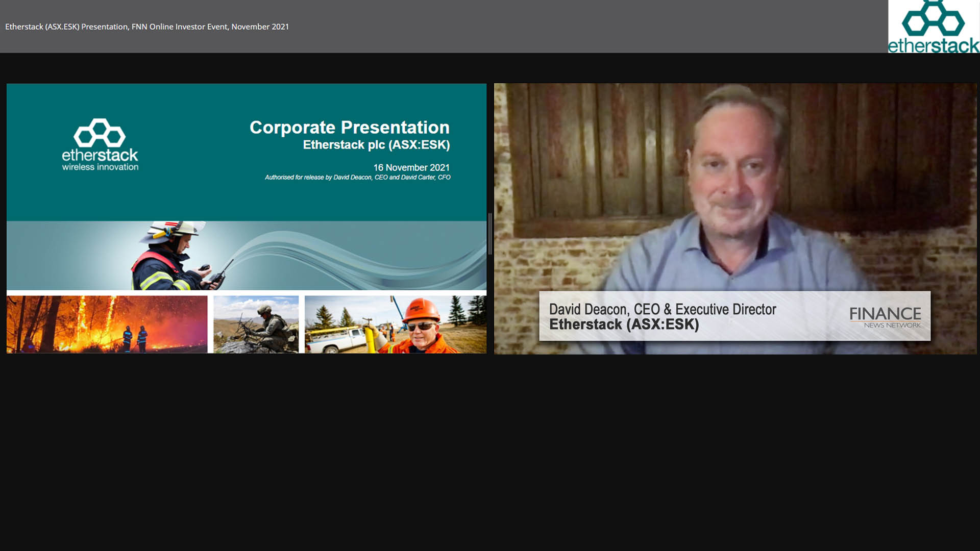
Task: Click the 'Corporate Presentation' slide heading
Action: point(349,127)
